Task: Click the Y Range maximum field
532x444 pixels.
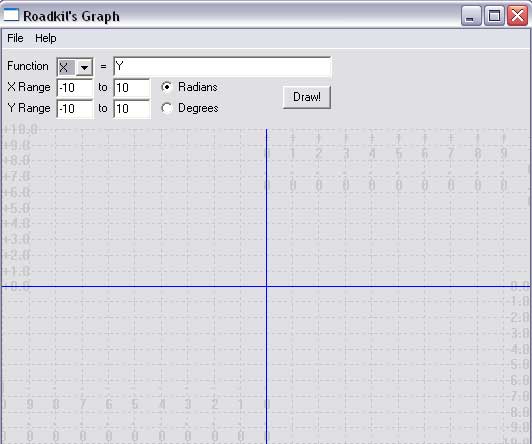Action: [x=132, y=109]
